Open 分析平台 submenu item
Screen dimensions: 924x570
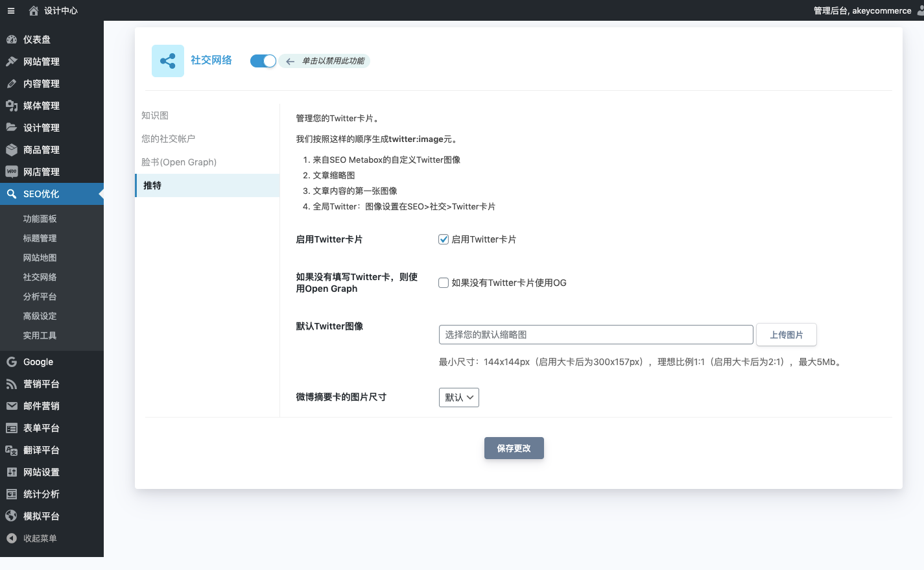pos(40,296)
